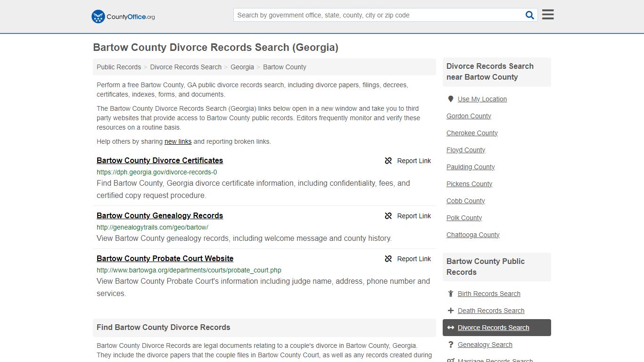Click 'Divorce Records Search near Bartow County' heading
The image size is (644, 362).
coord(490,72)
